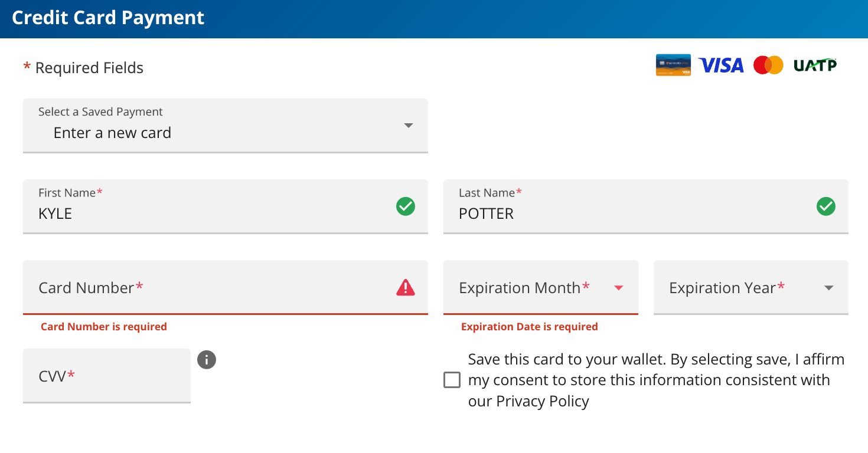Screen dimensions: 868x453
Task: Click into the CVV field
Action: pyautogui.click(x=106, y=376)
